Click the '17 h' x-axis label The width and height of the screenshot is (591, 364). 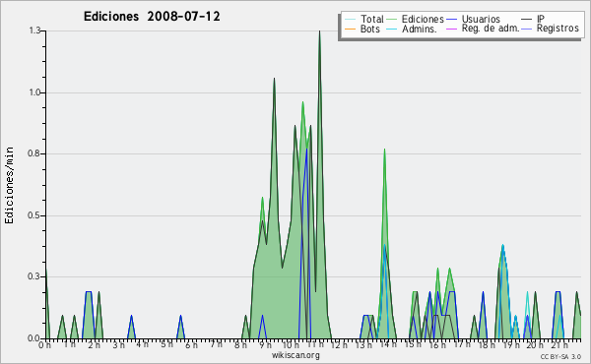click(462, 344)
